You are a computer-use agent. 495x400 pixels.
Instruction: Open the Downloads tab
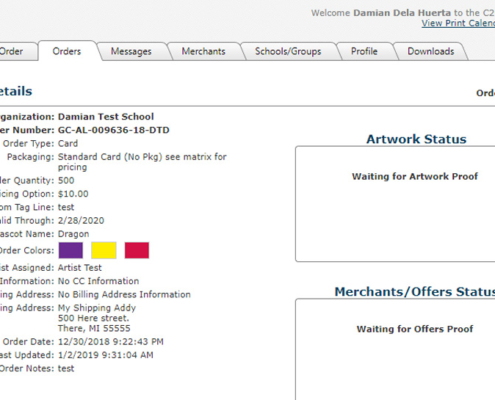pyautogui.click(x=431, y=52)
